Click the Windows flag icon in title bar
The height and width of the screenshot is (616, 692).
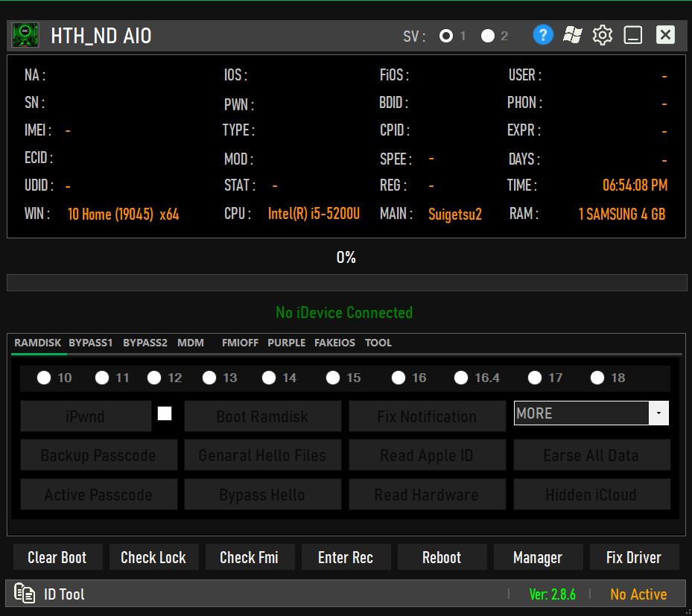pyautogui.click(x=572, y=35)
